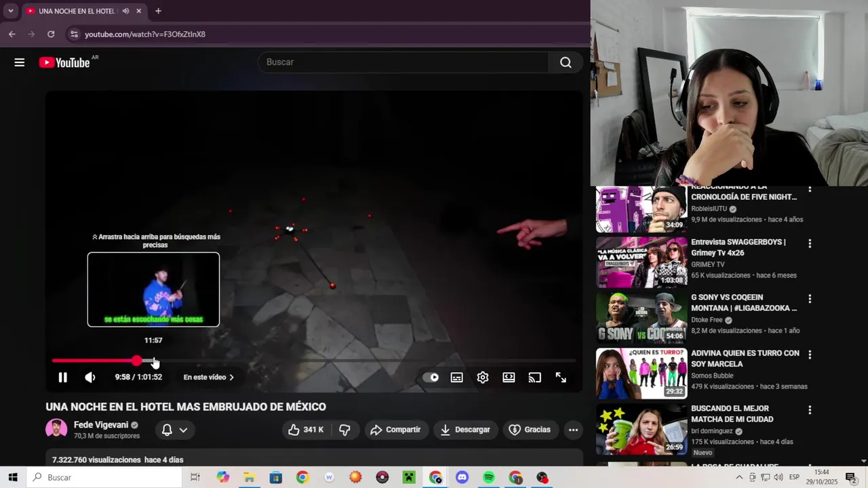
Task: Click Gracias thanks button
Action: pos(530,430)
